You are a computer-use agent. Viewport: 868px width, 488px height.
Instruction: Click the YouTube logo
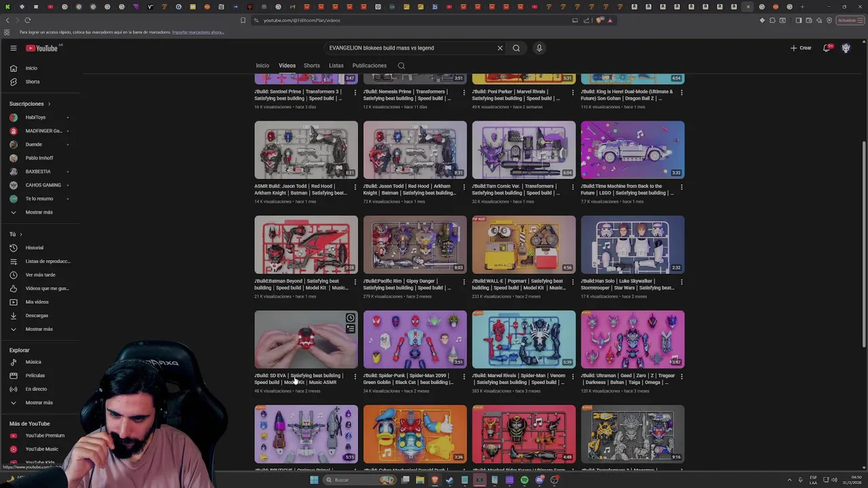[42, 48]
